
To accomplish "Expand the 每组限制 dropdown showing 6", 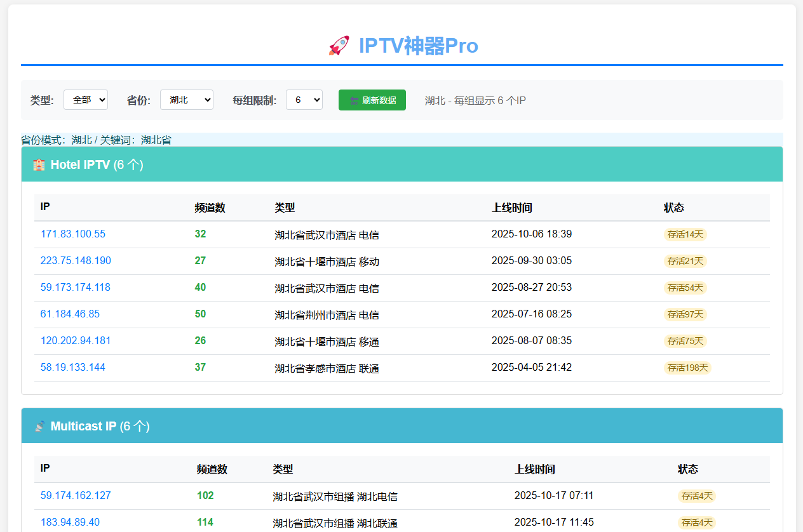I will [304, 100].
